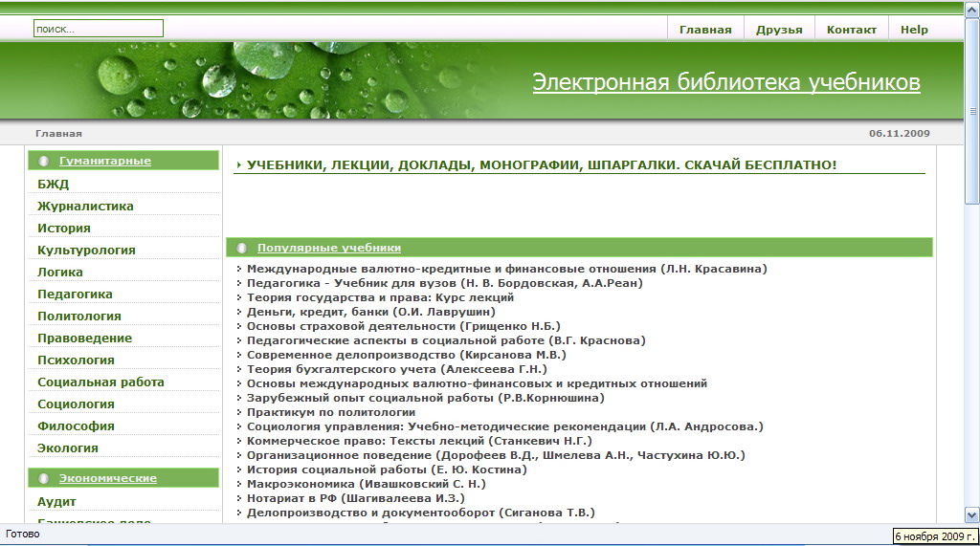Open Основы международных валютно-финансовых и кредитных отношений
Image resolution: width=980 pixels, height=546 pixels.
point(477,383)
